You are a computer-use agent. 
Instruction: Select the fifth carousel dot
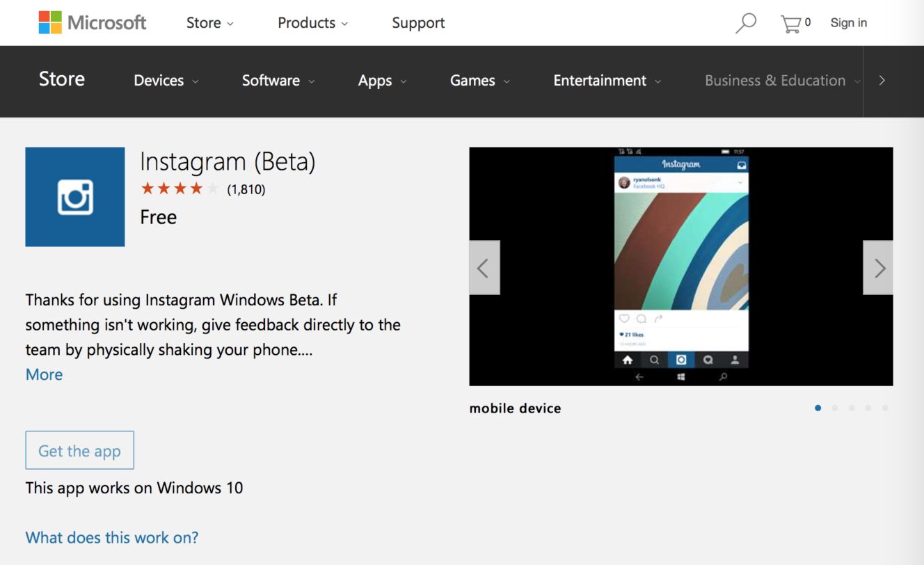tap(885, 408)
